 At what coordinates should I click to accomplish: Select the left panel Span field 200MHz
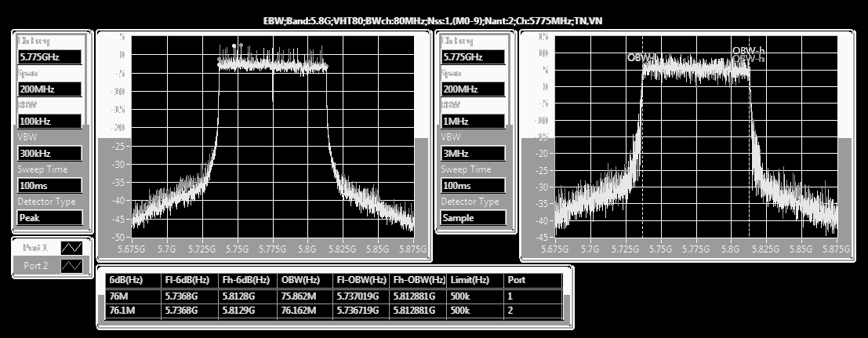pyautogui.click(x=49, y=89)
